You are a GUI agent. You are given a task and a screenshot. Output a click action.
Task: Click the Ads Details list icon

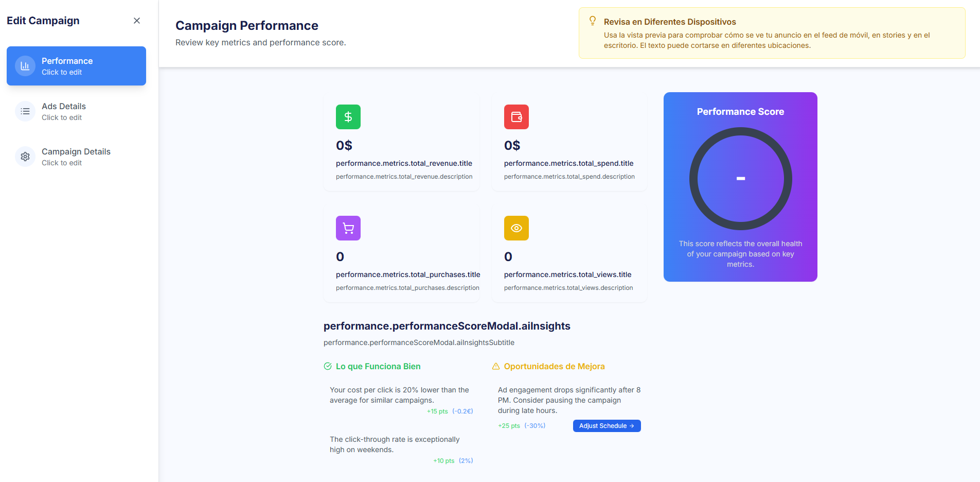point(25,111)
